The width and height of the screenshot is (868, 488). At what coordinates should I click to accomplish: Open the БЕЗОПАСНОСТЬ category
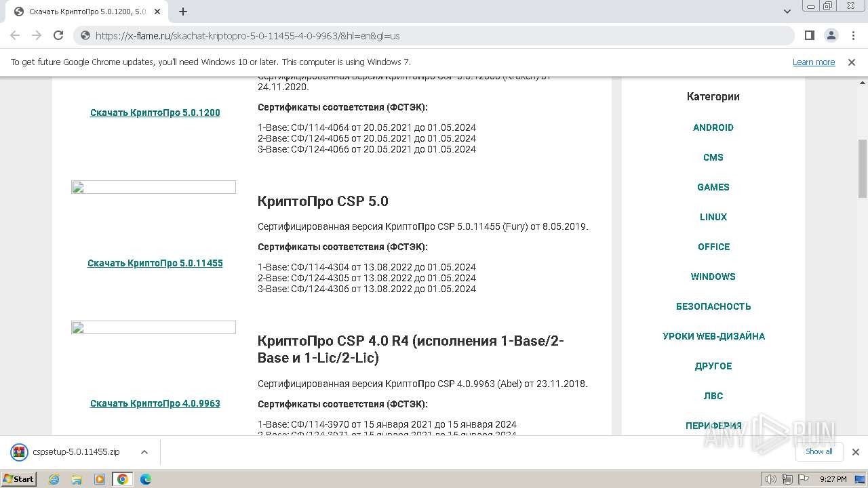[713, 306]
